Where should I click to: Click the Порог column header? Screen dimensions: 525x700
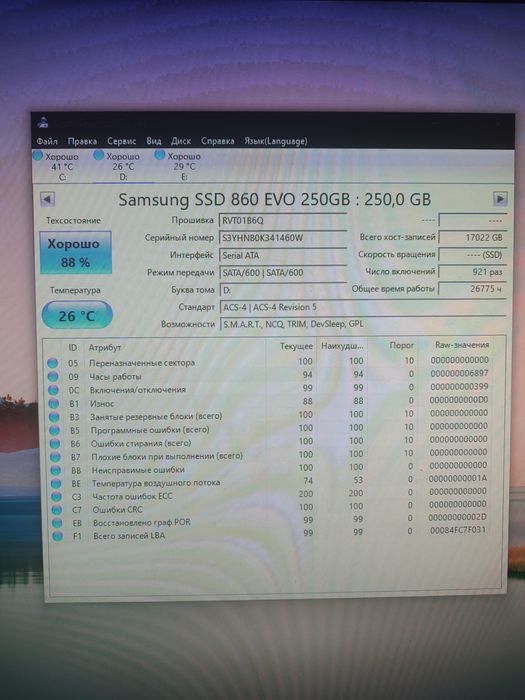(401, 346)
